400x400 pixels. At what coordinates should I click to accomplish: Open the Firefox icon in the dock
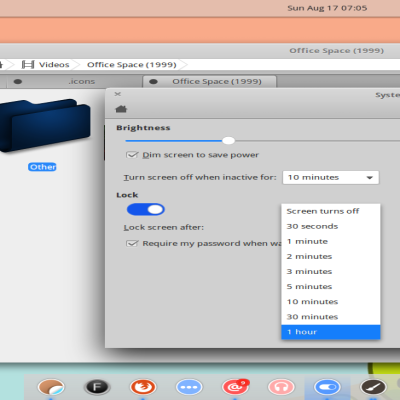(143, 387)
